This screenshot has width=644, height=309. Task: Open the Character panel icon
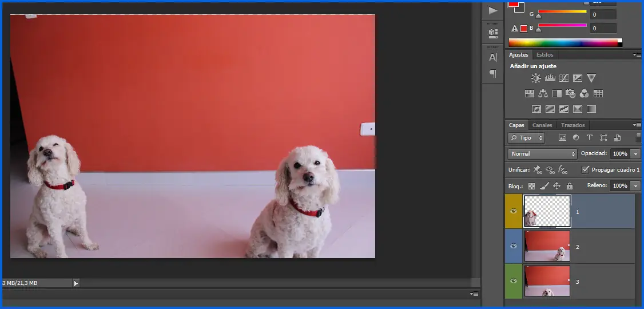tap(493, 58)
